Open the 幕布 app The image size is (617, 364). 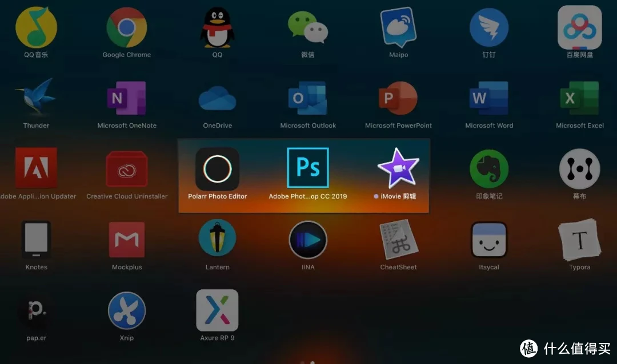coord(580,169)
